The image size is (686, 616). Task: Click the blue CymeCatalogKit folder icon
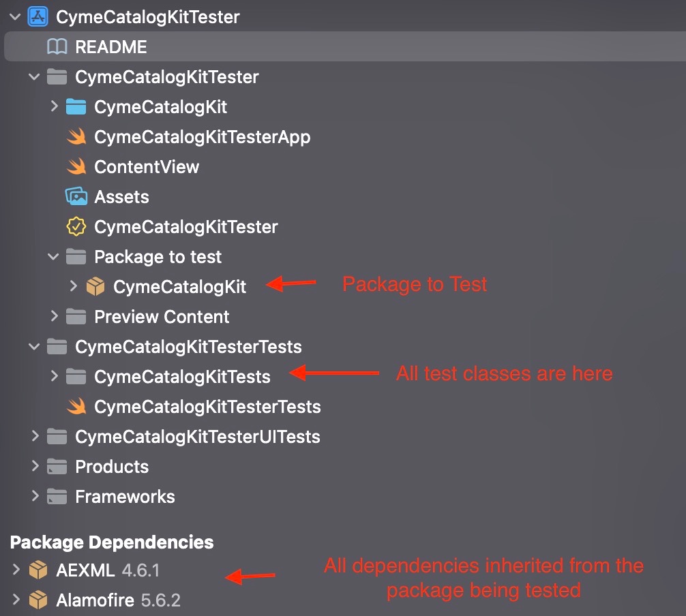[76, 107]
